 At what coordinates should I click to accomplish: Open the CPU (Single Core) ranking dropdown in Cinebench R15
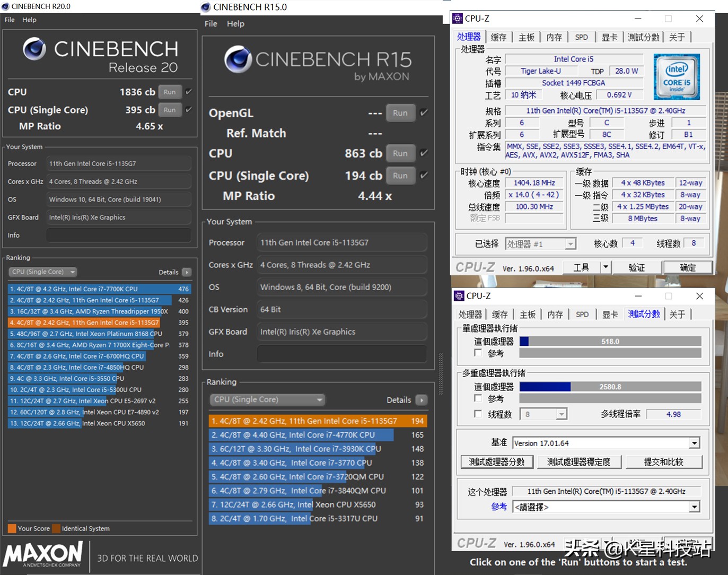click(267, 399)
